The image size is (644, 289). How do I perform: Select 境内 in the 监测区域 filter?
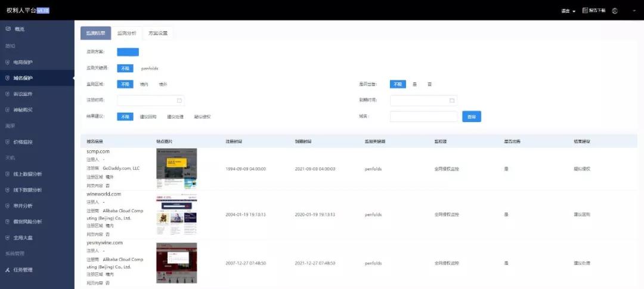(x=144, y=84)
